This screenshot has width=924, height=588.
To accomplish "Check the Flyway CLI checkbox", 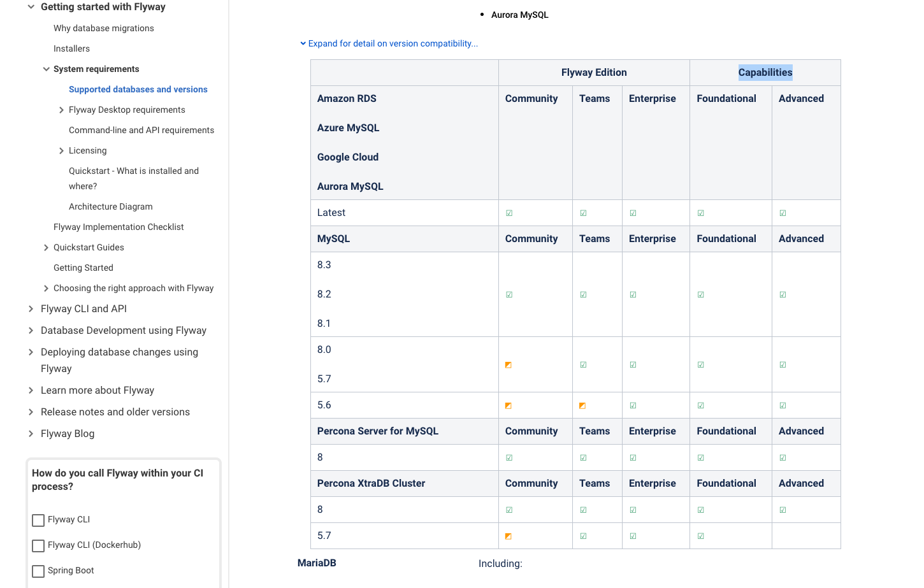I will pyautogui.click(x=38, y=520).
